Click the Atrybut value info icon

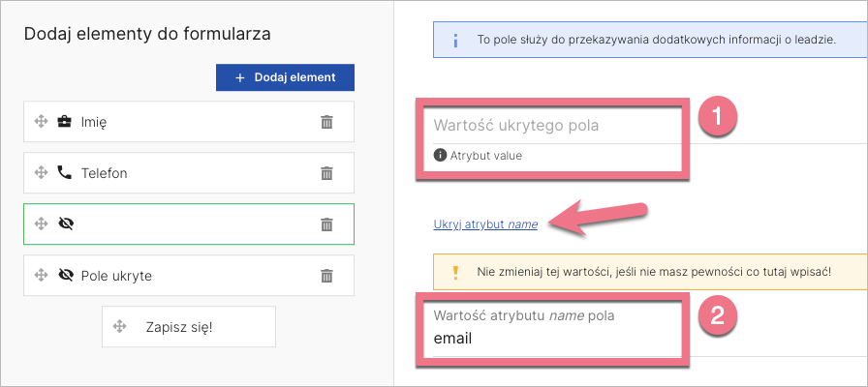tap(440, 155)
